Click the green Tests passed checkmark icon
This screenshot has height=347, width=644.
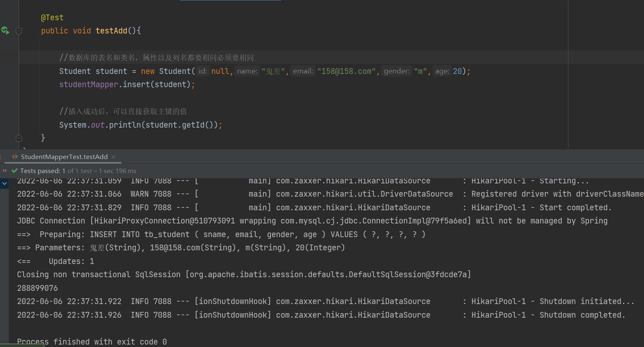(14, 171)
